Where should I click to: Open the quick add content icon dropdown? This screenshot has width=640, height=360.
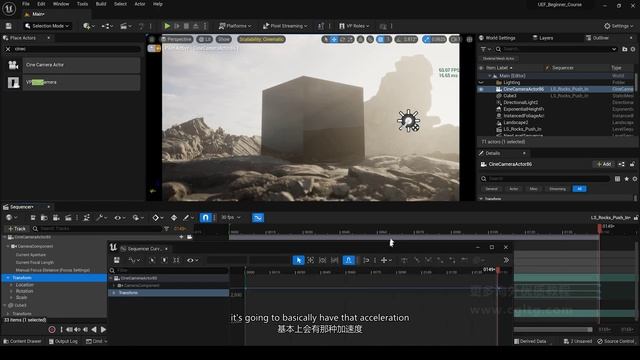[89, 26]
